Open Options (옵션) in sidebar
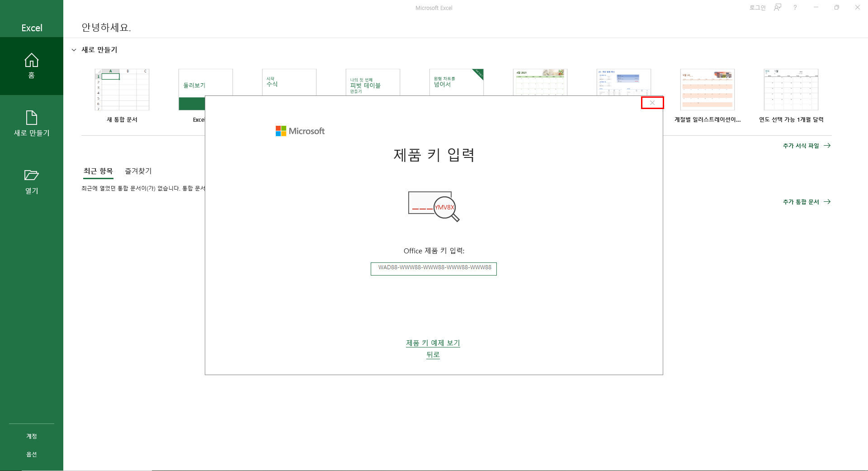The height and width of the screenshot is (471, 868). (31, 454)
